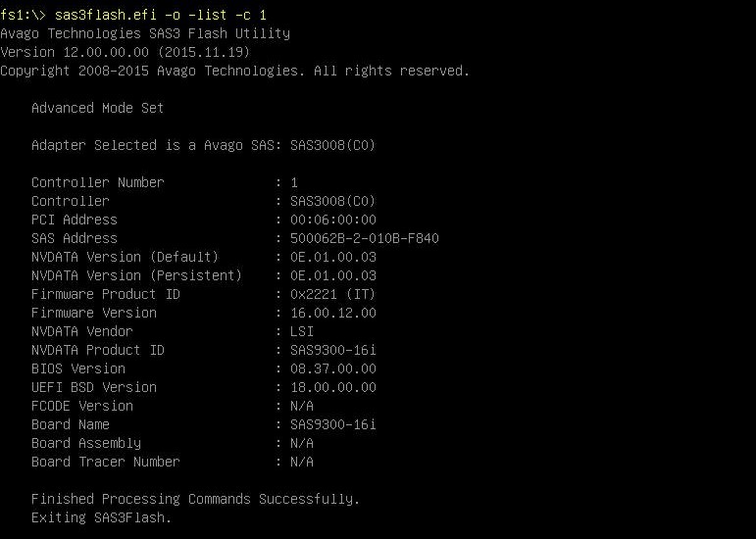Click the Adapter Selected is a Avago SAS line
This screenshot has width=756, height=539.
[x=204, y=145]
